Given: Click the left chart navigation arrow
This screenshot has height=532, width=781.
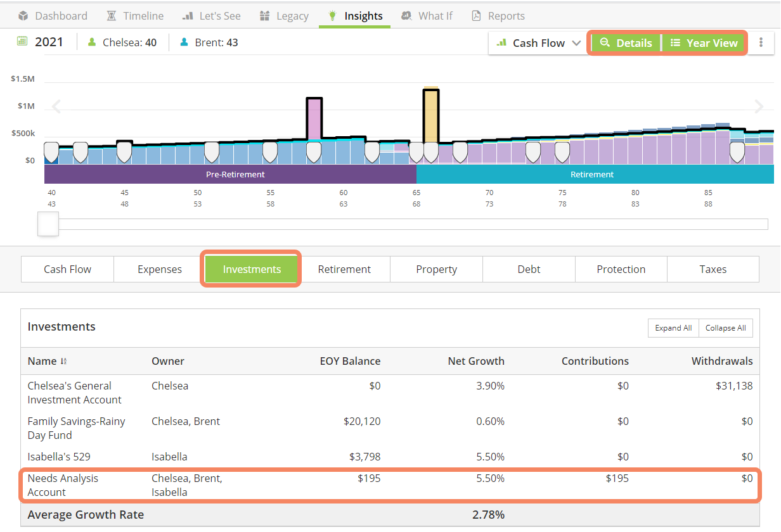Looking at the screenshot, I should coord(56,106).
